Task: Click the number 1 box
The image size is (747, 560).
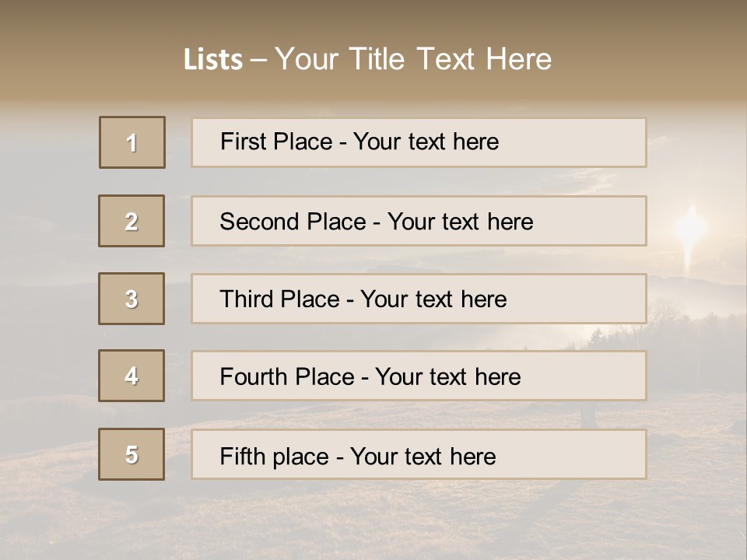Action: pyautogui.click(x=132, y=142)
